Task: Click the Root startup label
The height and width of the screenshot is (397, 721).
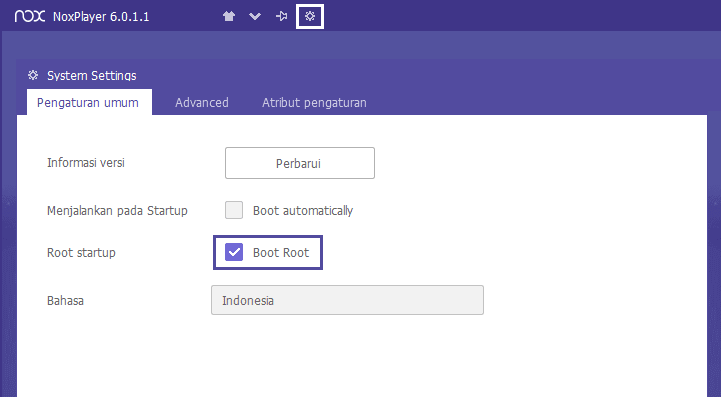Action: (x=81, y=253)
